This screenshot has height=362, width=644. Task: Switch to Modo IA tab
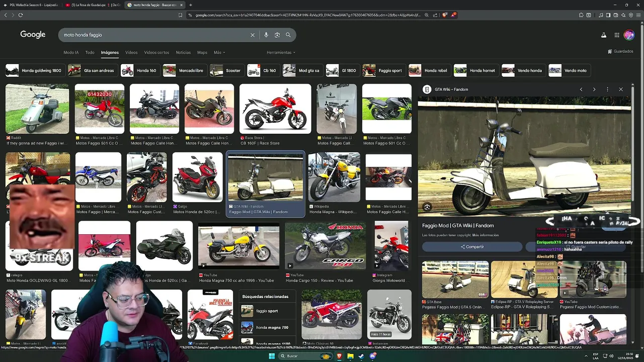(x=71, y=52)
